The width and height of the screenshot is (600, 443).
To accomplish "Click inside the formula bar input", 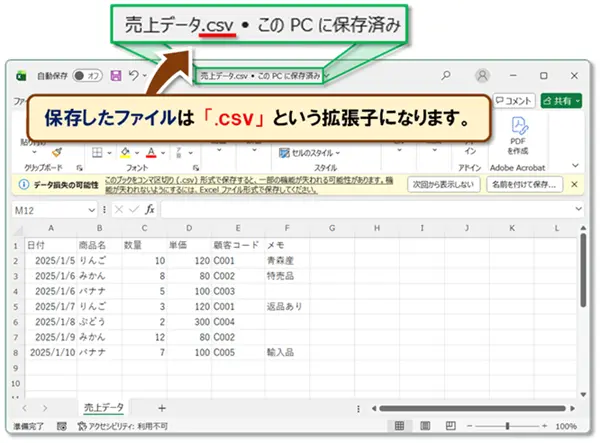I will [367, 210].
